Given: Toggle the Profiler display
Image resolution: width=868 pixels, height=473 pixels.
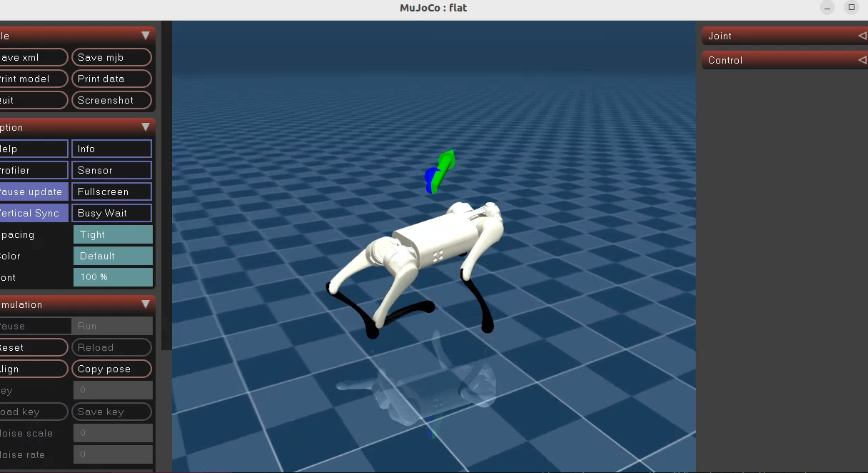Looking at the screenshot, I should [x=34, y=170].
